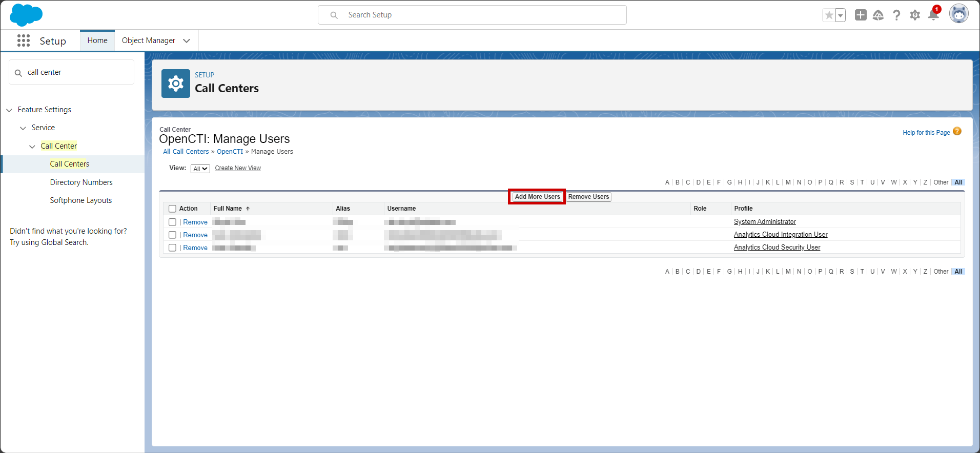
Task: Click the Quick Find 'call center' box
Action: [71, 72]
